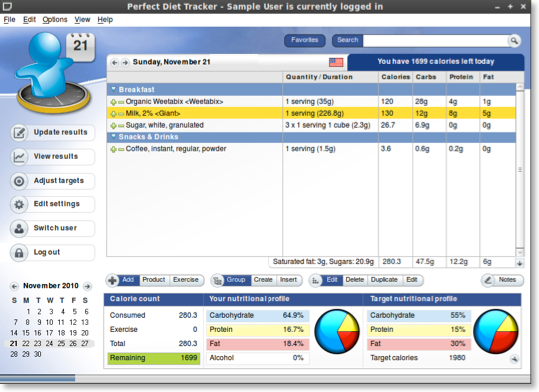Click the minus icon on Coffee row

(121, 149)
